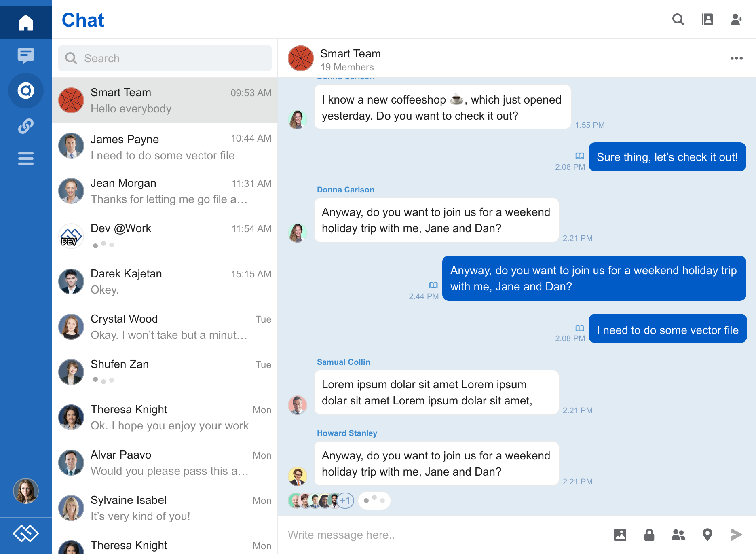Send the message with the paper plane icon
Image resolution: width=756 pixels, height=554 pixels.
point(736,535)
